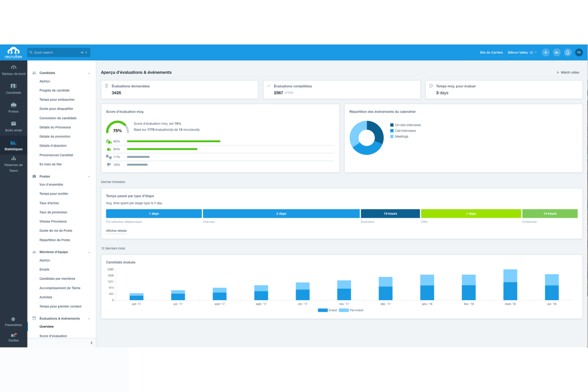Select Taux de promotion menu item
The height and width of the screenshot is (392, 588).
(x=53, y=212)
